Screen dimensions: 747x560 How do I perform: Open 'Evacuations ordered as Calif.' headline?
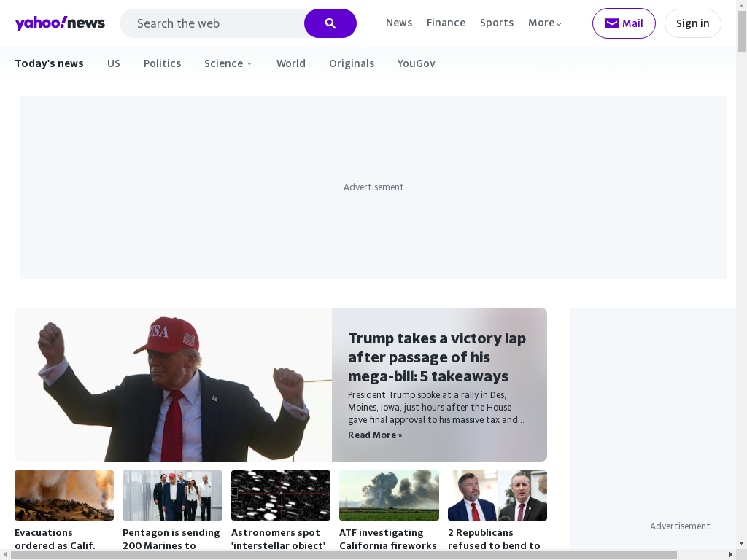tap(55, 539)
